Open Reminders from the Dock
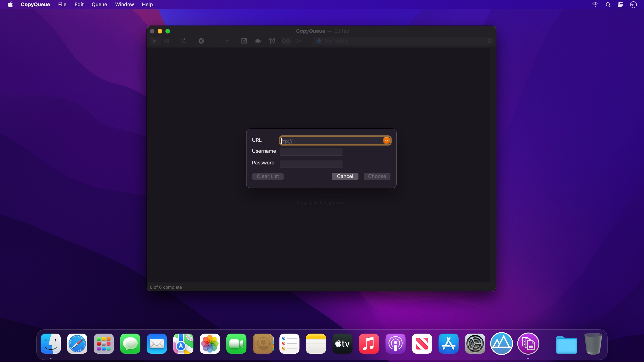The width and height of the screenshot is (644, 362). [x=289, y=344]
